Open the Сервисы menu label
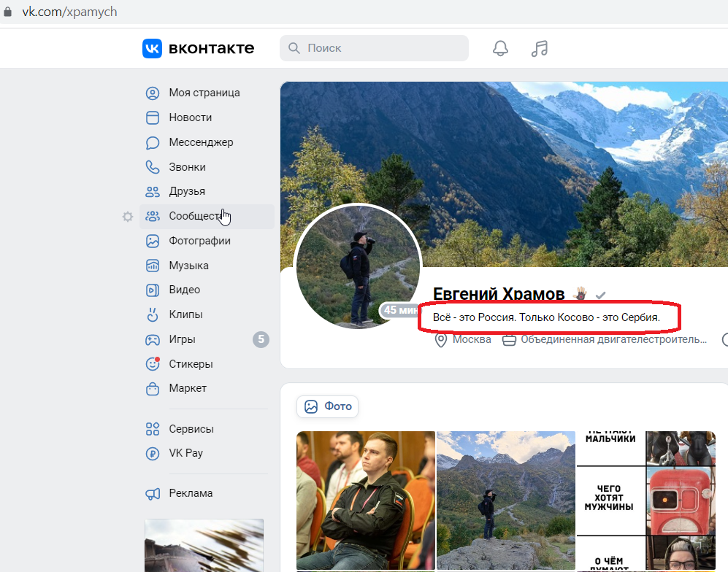 click(x=191, y=429)
